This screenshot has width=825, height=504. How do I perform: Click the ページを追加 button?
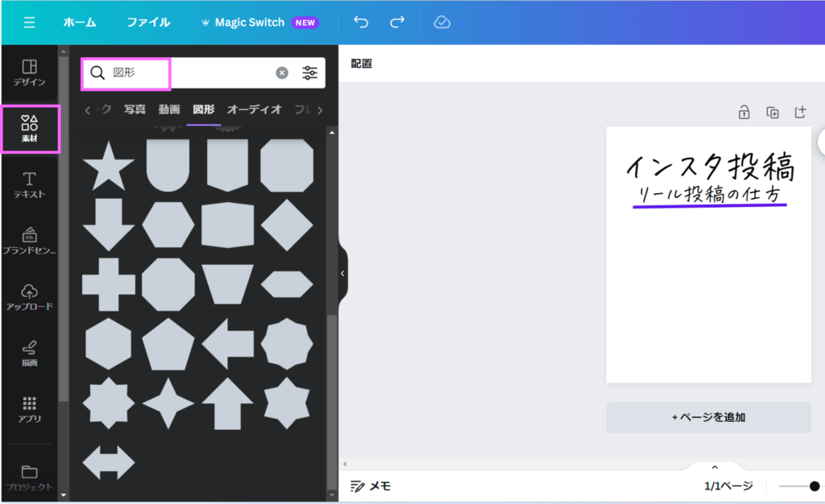pyautogui.click(x=708, y=417)
